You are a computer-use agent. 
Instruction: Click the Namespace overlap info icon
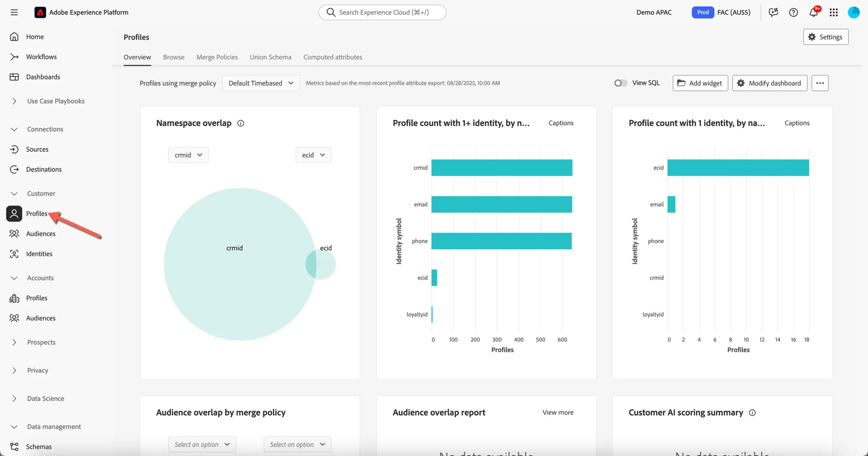(241, 123)
